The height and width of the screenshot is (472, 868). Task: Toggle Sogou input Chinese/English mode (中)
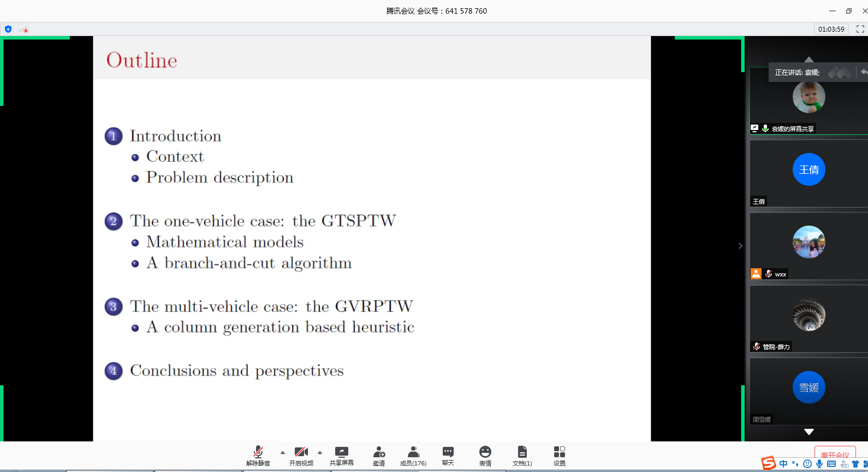[783, 464]
